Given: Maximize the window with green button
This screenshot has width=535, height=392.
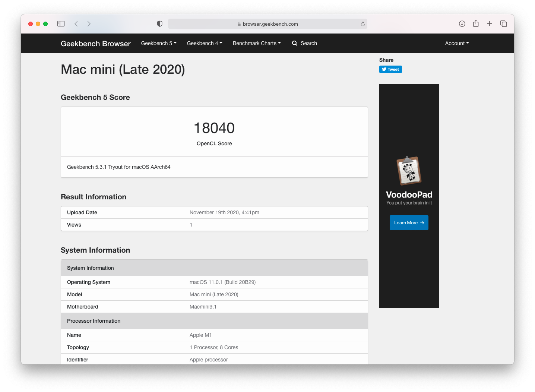Looking at the screenshot, I should click(45, 24).
